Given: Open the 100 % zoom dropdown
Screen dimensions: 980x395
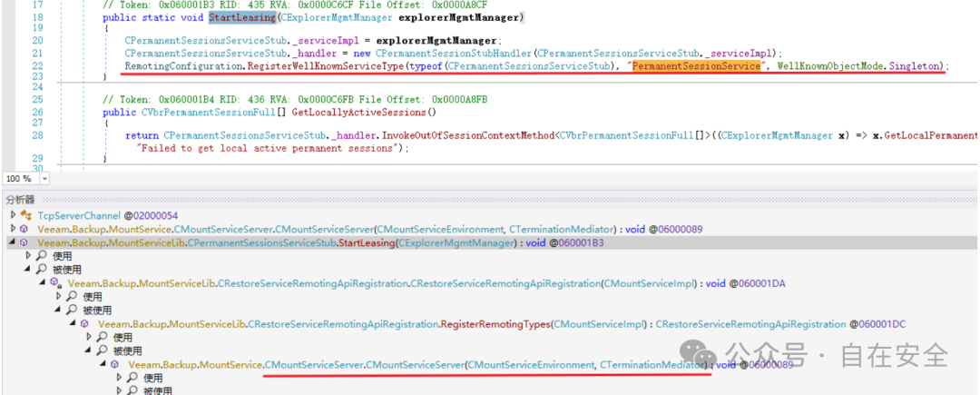Looking at the screenshot, I should tap(44, 179).
